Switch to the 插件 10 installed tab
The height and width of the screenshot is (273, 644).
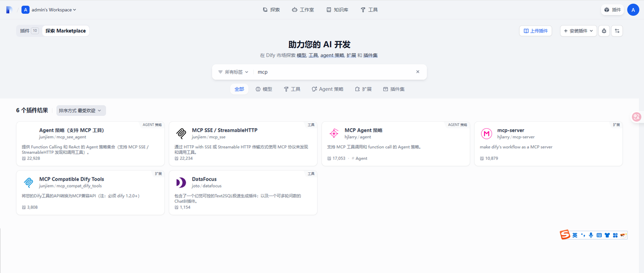(29, 31)
